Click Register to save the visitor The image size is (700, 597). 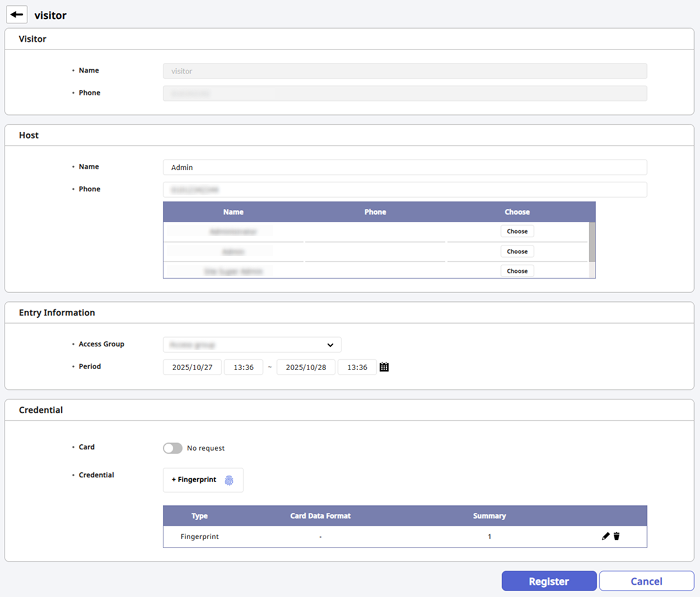(x=548, y=581)
